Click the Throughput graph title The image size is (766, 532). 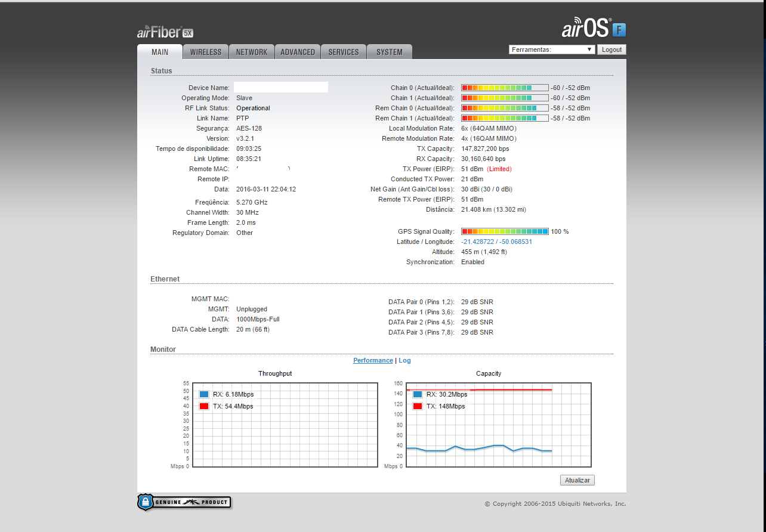275,373
